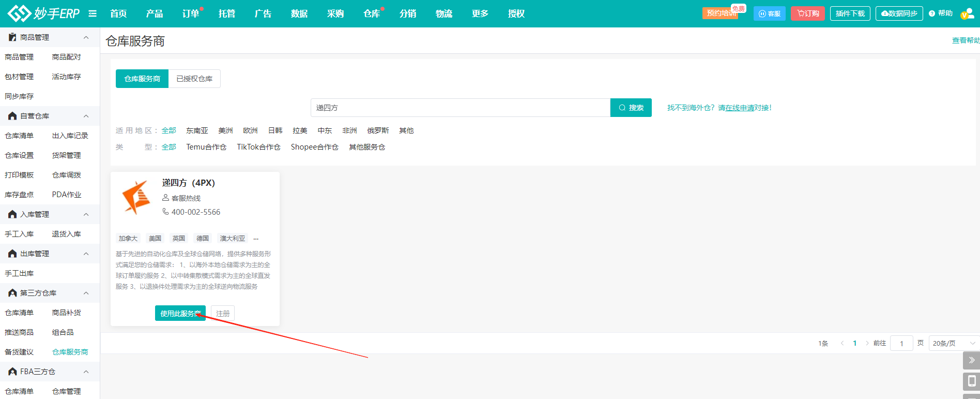980x399 pixels.
Task: Click the 插件下载 button
Action: click(850, 13)
